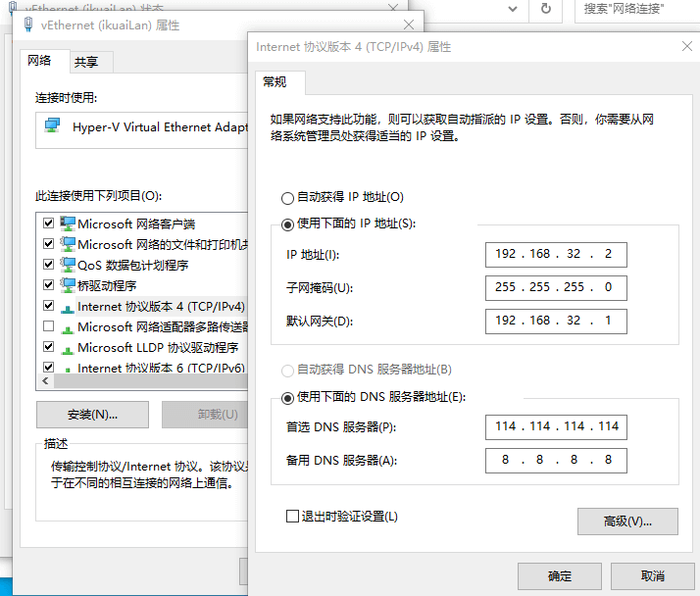Click the Hyper-V adapter icon

pos(52,125)
